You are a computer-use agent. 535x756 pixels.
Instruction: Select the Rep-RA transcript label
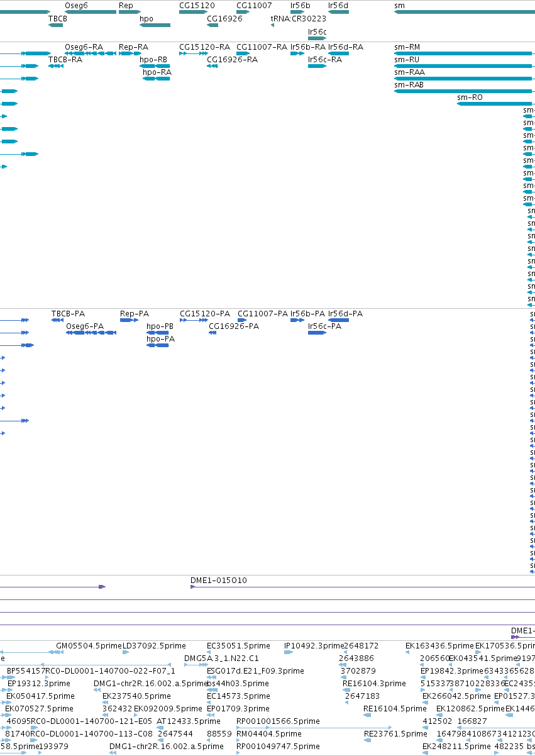pyautogui.click(x=133, y=47)
